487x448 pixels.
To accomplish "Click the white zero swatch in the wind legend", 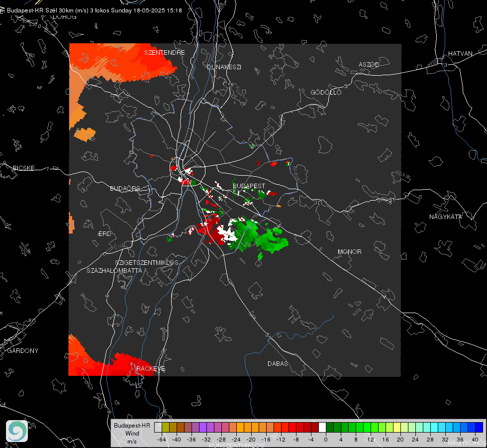I will [x=322, y=427].
